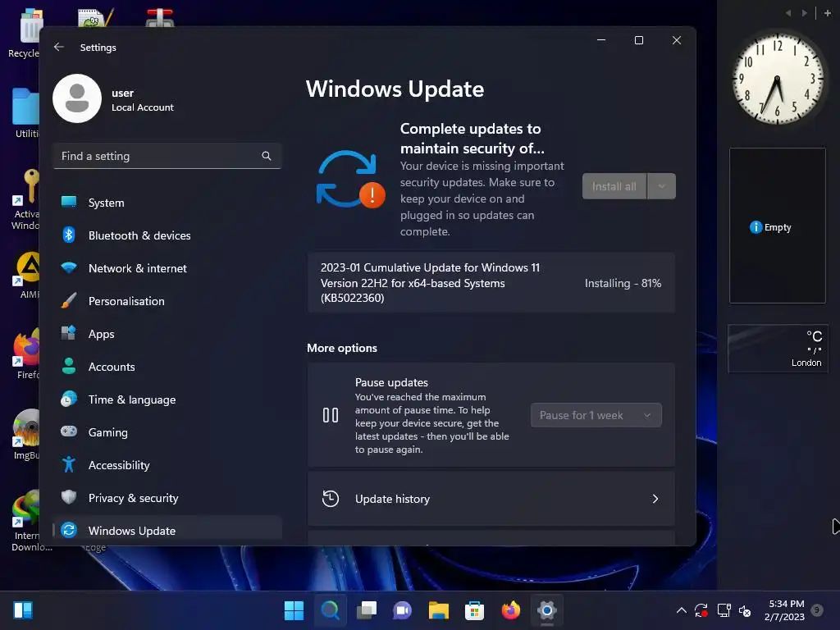Open the clock showing 5:34 PM
Viewport: 840px width, 630px height.
pos(785,610)
